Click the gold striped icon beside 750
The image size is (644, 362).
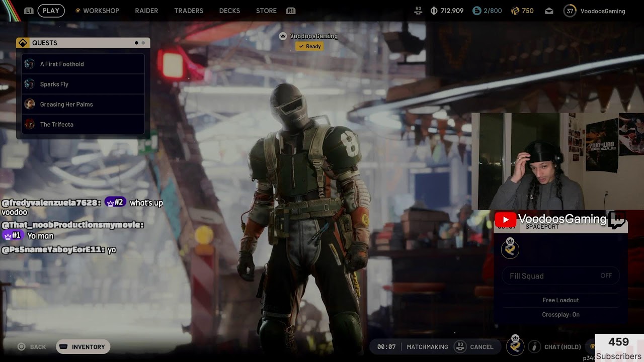click(x=515, y=11)
